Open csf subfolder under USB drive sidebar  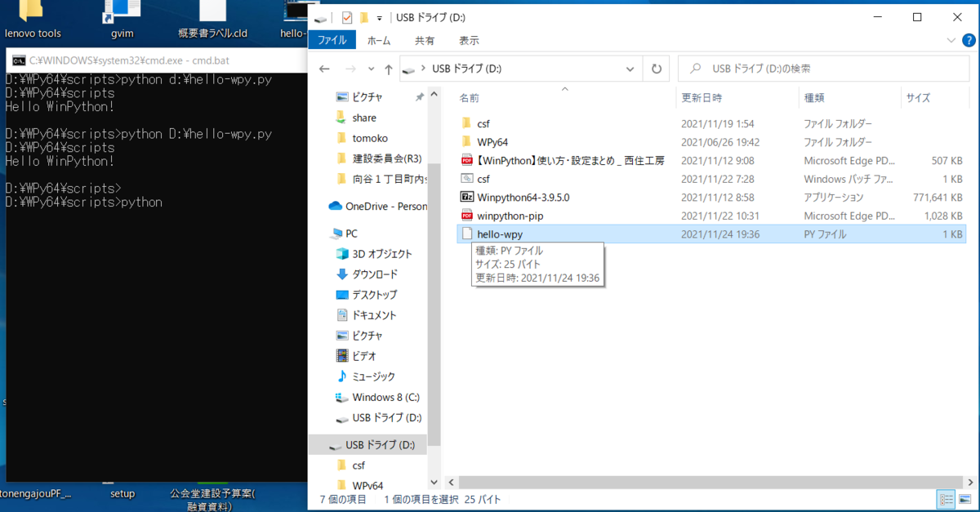point(359,465)
